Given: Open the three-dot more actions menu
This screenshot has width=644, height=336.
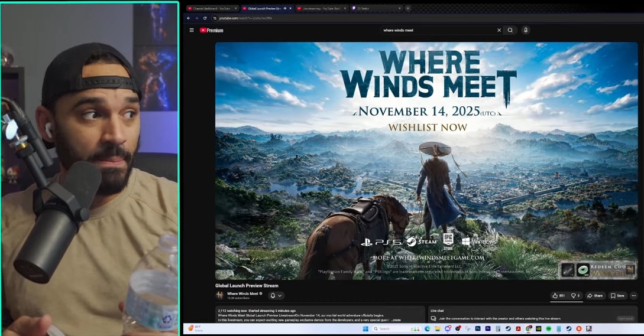Looking at the screenshot, I should (633, 296).
